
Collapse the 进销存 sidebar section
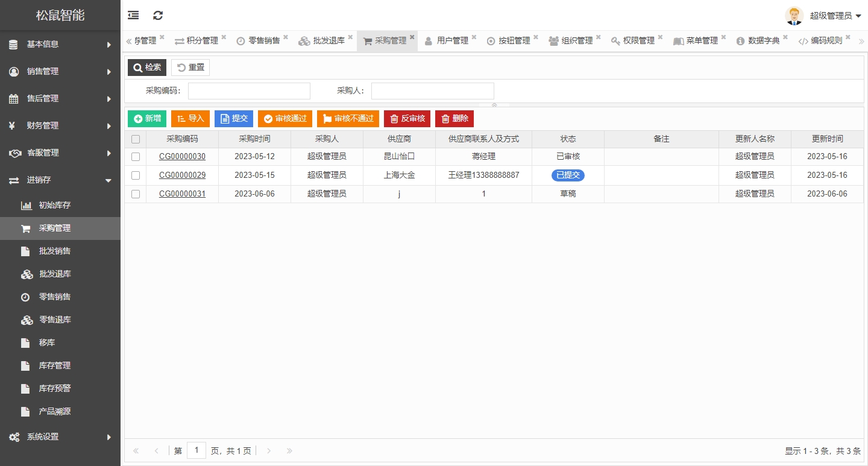60,180
